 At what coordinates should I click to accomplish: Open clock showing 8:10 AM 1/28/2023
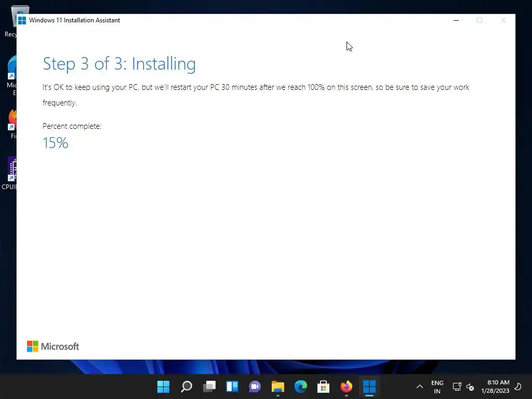point(495,387)
